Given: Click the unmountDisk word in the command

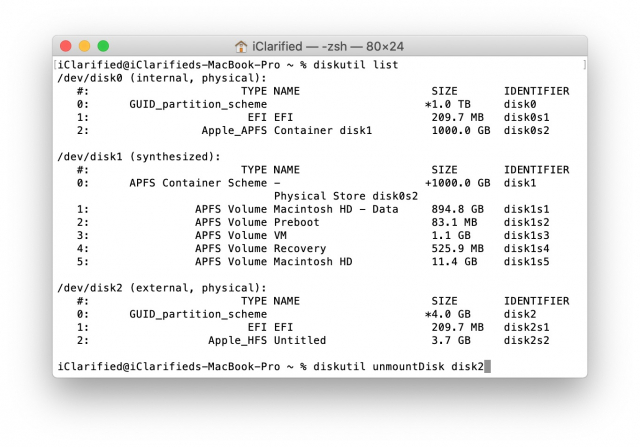Looking at the screenshot, I should click(x=409, y=367).
